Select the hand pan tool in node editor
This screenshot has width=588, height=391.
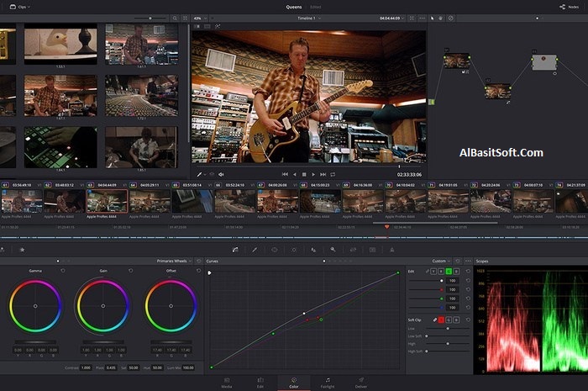pyautogui.click(x=441, y=18)
